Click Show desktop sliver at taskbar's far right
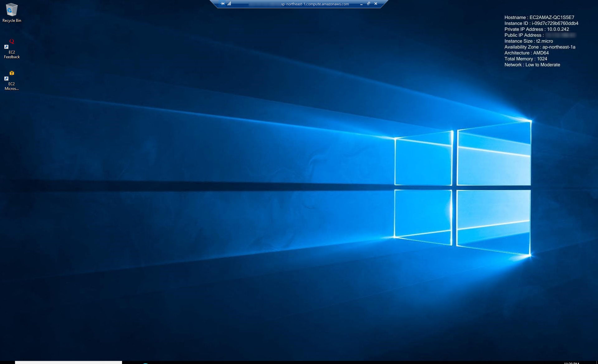Screen dimensions: 598x364 (597, 362)
